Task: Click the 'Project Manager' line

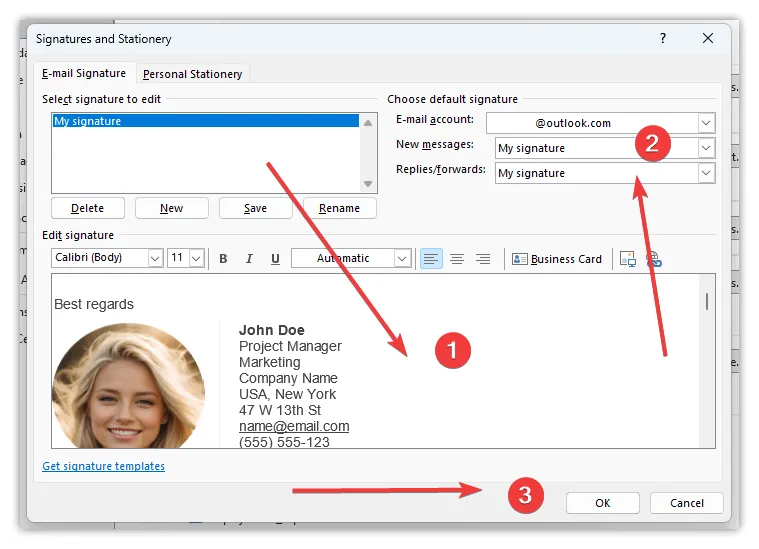Action: point(290,346)
